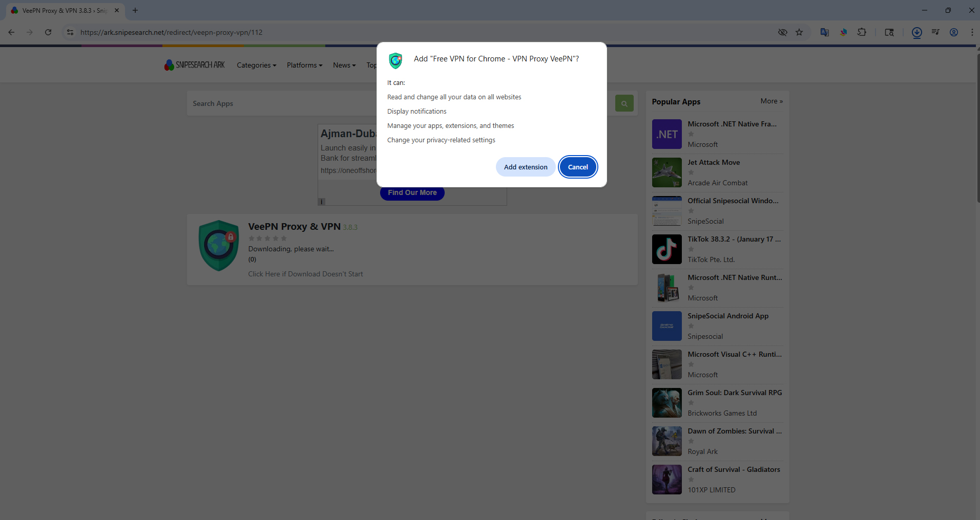Click the VeePN shield app icon
Image resolution: width=980 pixels, height=520 pixels.
(219, 246)
